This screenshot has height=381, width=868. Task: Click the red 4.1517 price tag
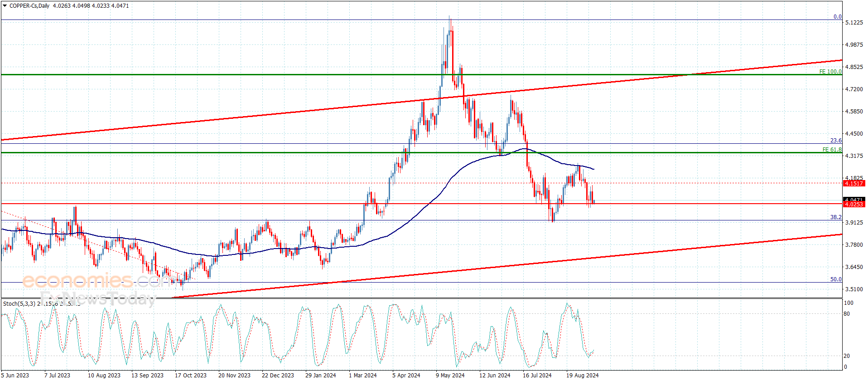[854, 183]
